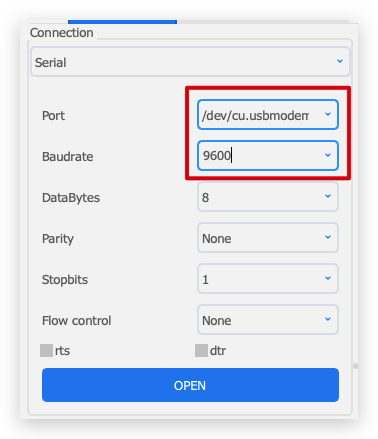Select the DataBytes combo box showing 8
Screen dimensions: 378x439
(268, 197)
